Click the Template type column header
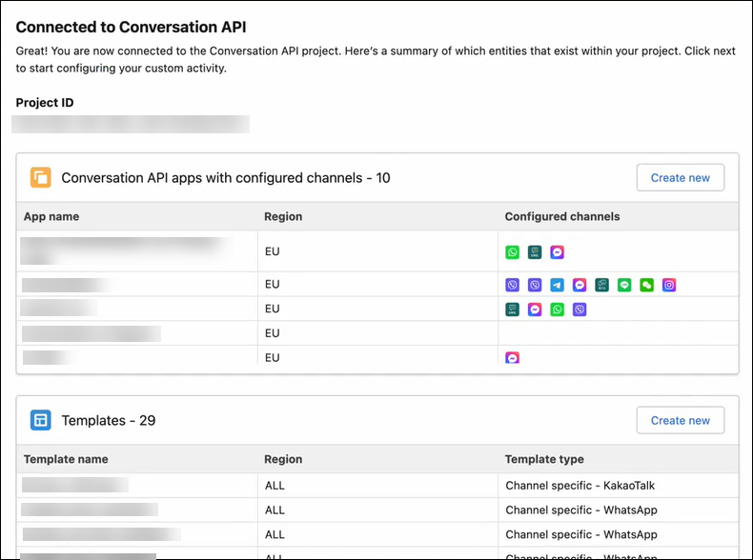 pos(544,459)
